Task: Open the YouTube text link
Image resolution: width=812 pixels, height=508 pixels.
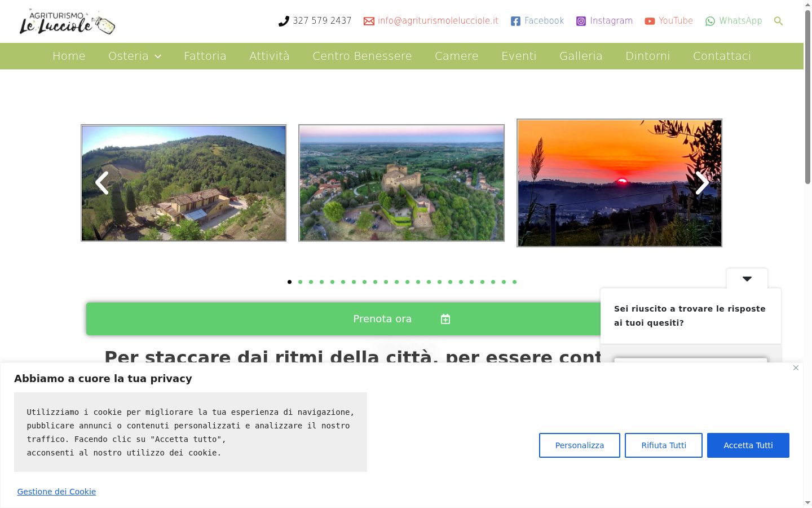Action: 676,21
